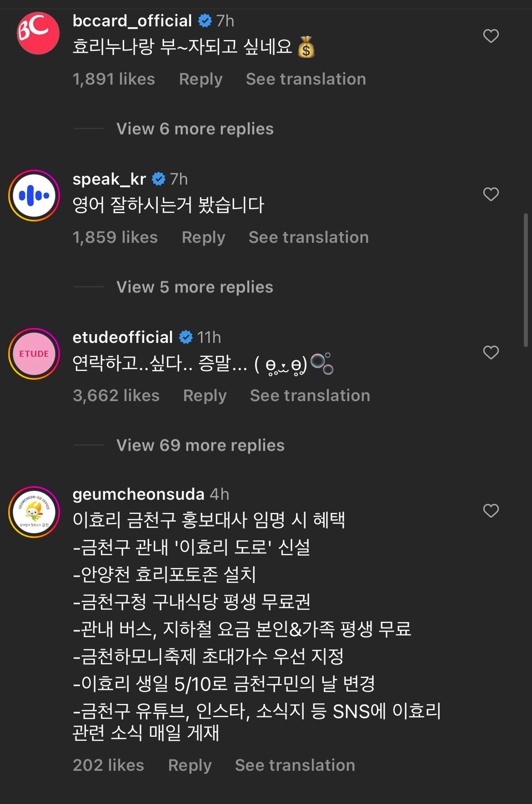This screenshot has width=532, height=804.
Task: Click the verified badge next to speak_kr
Action: click(x=158, y=179)
